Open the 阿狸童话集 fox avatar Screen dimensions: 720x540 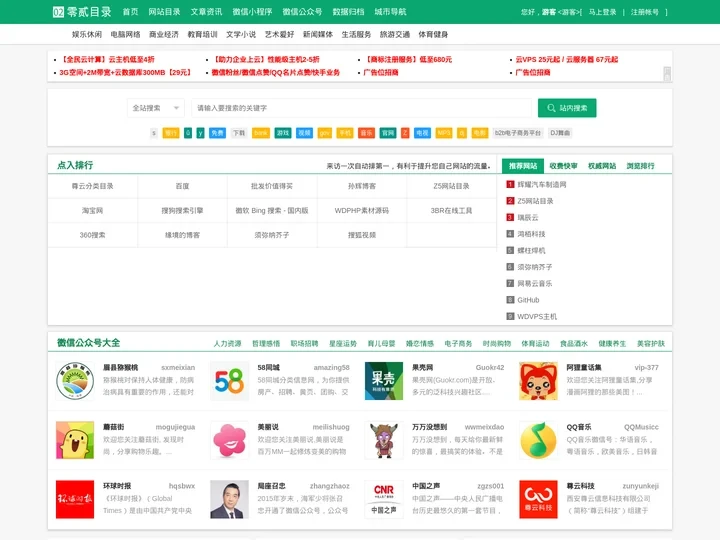(x=538, y=381)
